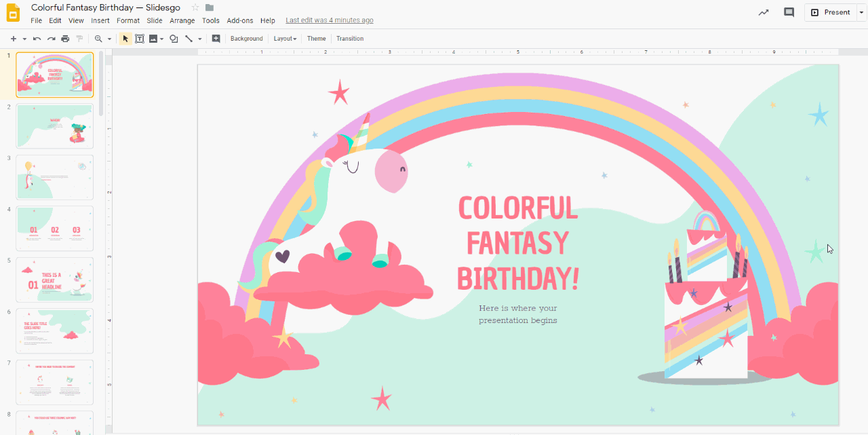
Task: Open the File menu
Action: coord(37,20)
